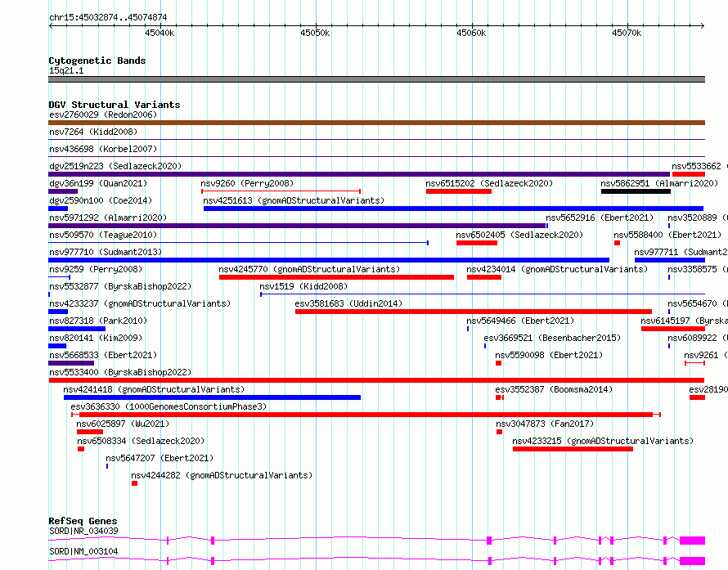Select nsv5588400 (Ebert2021) label
The image size is (728, 570).
(x=667, y=235)
